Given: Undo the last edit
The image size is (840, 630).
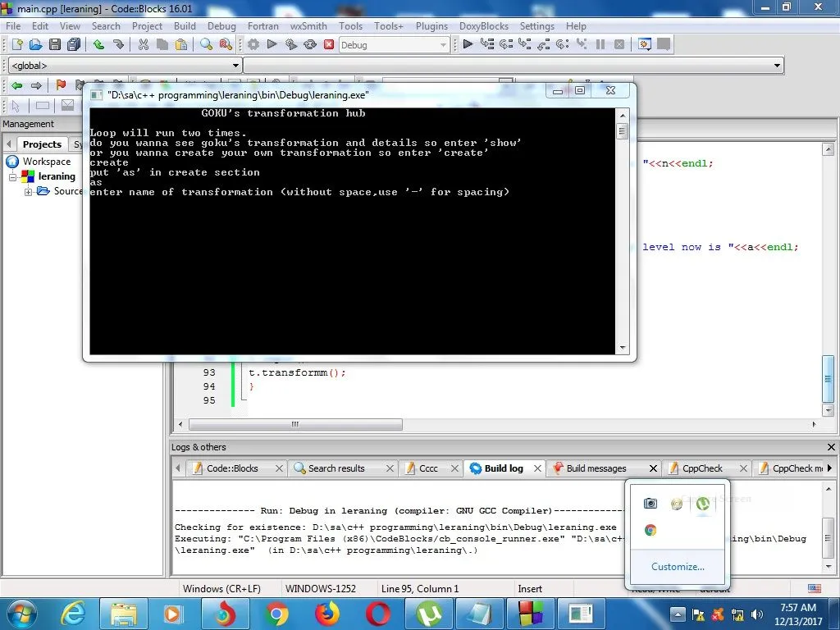Looking at the screenshot, I should [98, 44].
